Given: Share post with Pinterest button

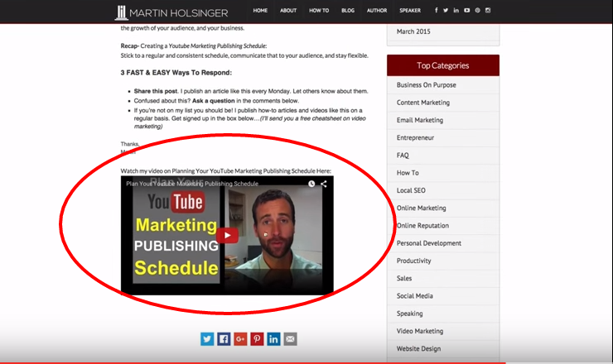Looking at the screenshot, I should coord(257,339).
